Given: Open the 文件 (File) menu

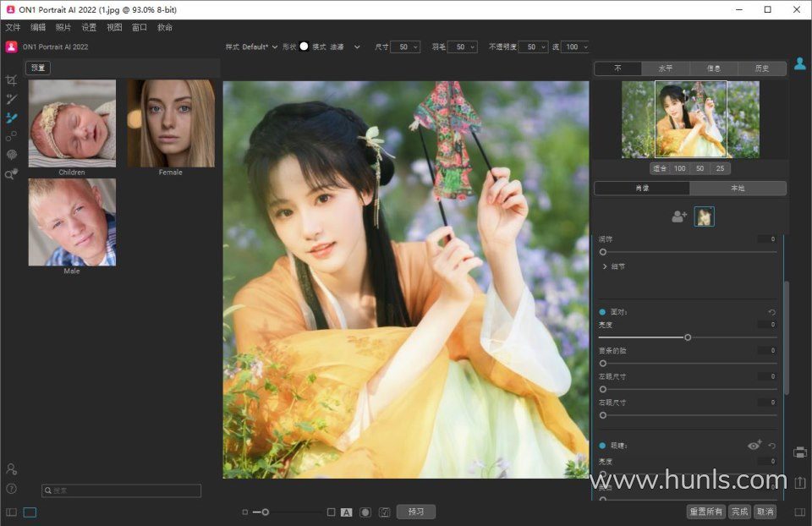Looking at the screenshot, I should click(13, 27).
